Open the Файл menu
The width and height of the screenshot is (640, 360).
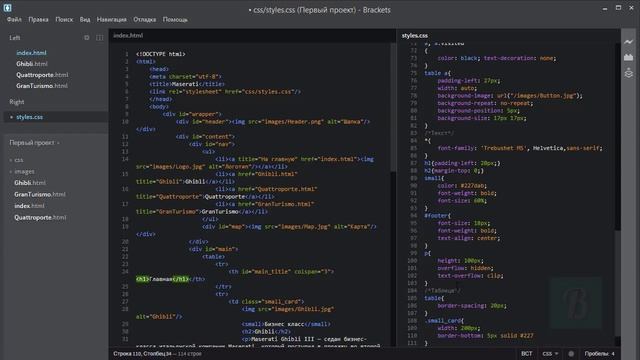click(14, 20)
